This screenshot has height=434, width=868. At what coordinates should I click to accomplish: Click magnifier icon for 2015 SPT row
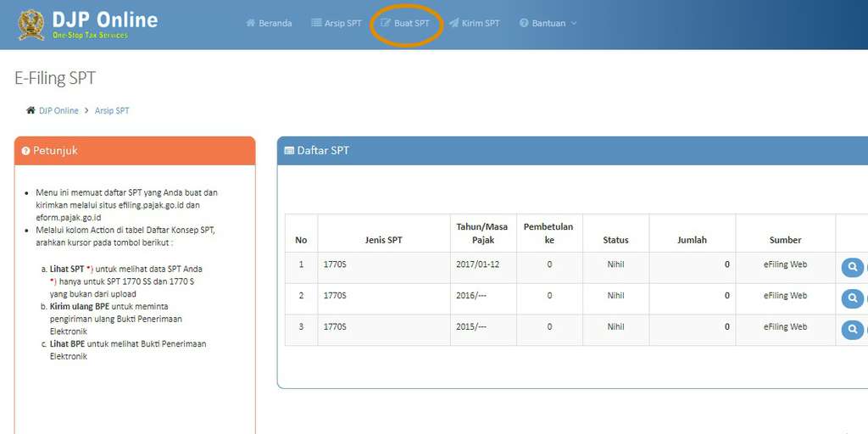[852, 329]
